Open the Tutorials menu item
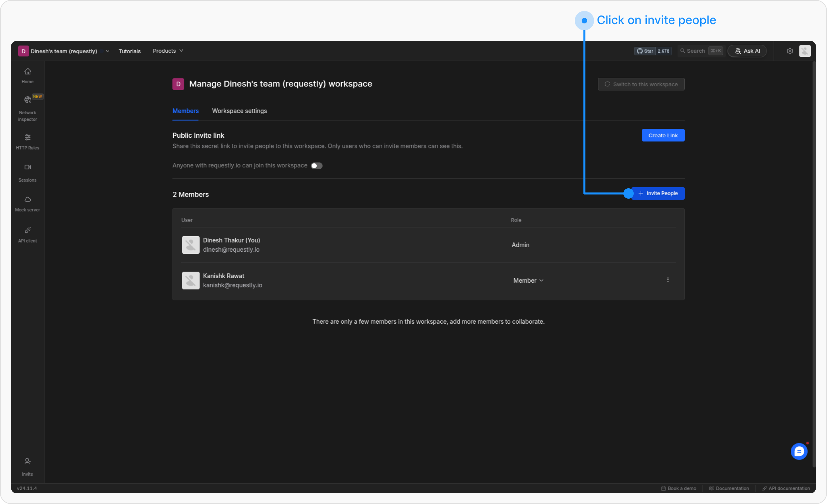Screen dimensions: 827x504 pyautogui.click(x=130, y=51)
